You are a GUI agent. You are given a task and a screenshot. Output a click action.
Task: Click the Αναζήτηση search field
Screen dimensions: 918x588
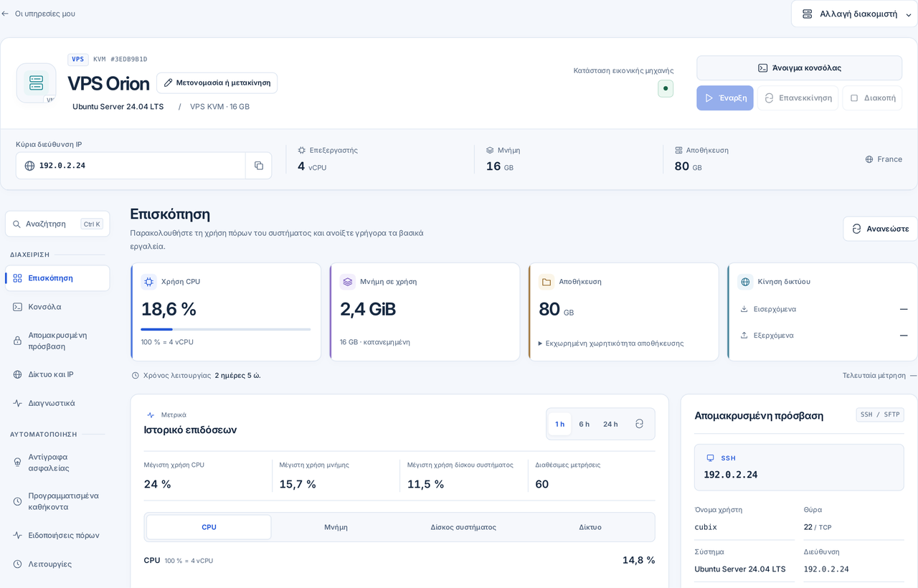pyautogui.click(x=57, y=224)
